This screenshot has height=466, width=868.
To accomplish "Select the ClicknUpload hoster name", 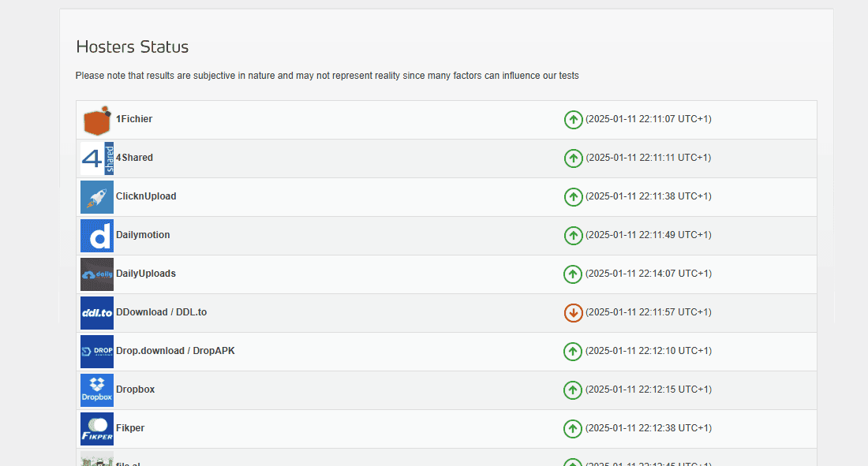I will tap(146, 196).
